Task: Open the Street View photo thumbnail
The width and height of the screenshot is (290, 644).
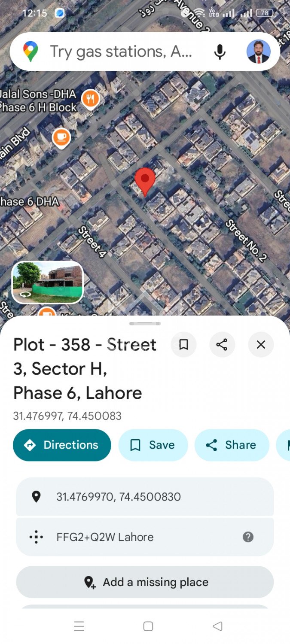Action: [47, 283]
